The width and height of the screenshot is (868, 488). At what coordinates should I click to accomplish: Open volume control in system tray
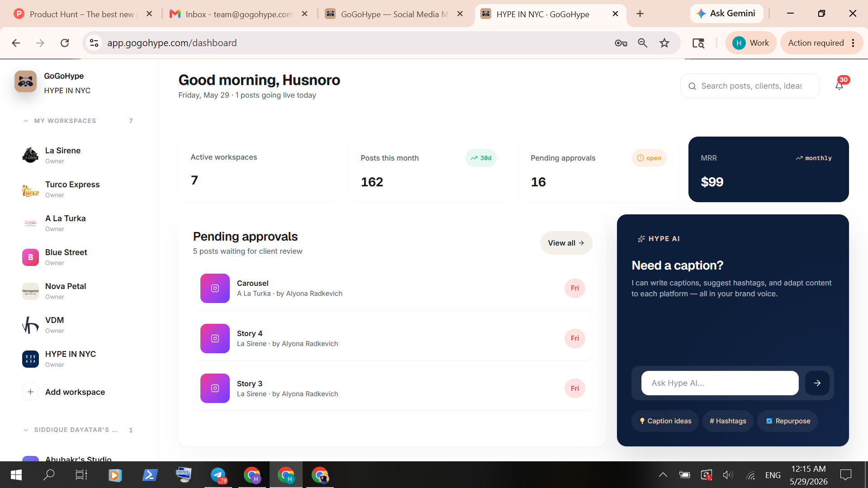(x=727, y=475)
